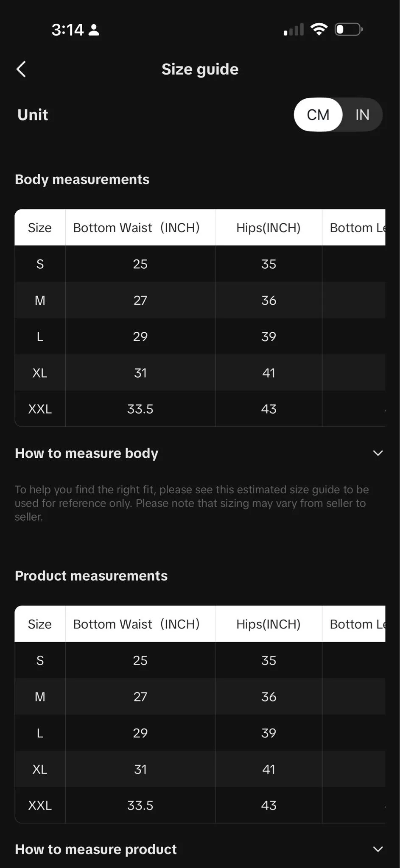Image resolution: width=400 pixels, height=868 pixels.
Task: Open the How to measure product section title
Action: click(x=96, y=849)
